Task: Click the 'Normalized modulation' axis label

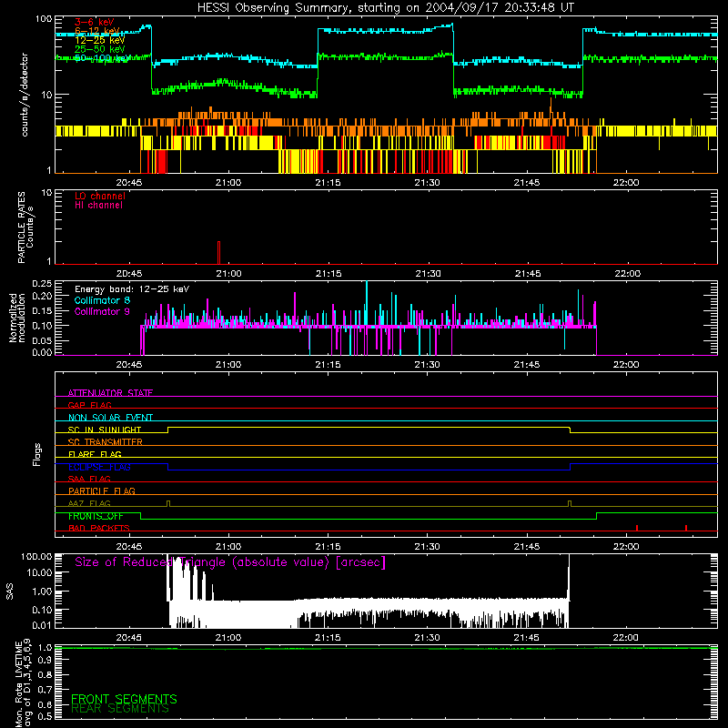Action: click(x=16, y=318)
